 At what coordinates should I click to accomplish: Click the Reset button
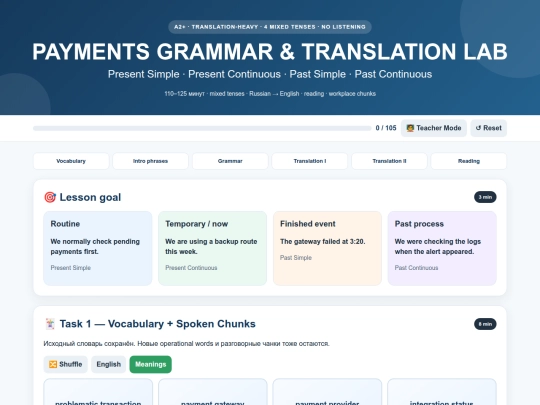[488, 128]
